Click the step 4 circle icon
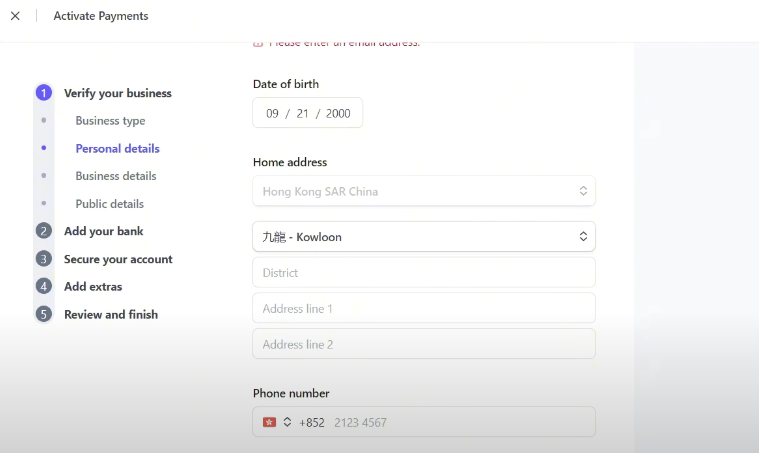The image size is (759, 453). click(x=43, y=287)
